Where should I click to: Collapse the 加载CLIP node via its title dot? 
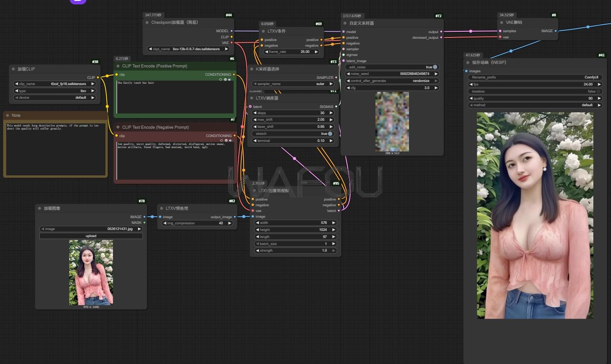click(14, 69)
